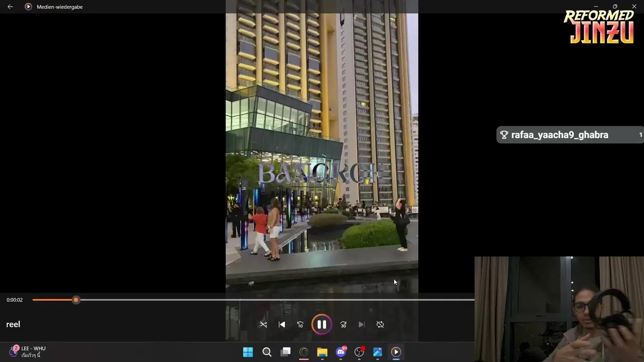Close the media player window
The height and width of the screenshot is (362, 644).
634,7
